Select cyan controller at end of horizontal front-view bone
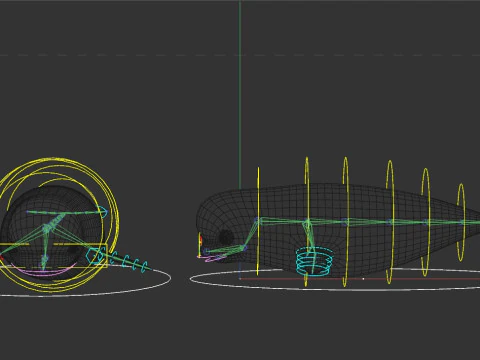This screenshot has height=360, width=480. (x=103, y=212)
